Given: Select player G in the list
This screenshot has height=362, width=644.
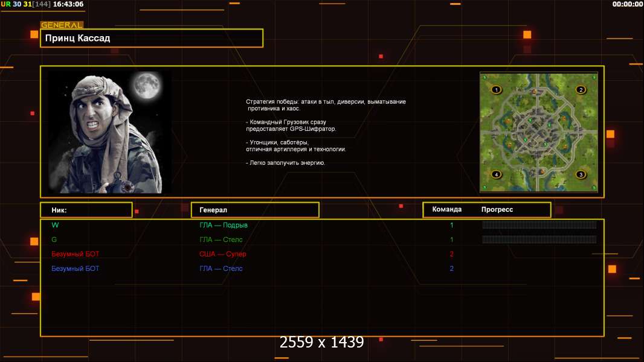Looking at the screenshot, I should [54, 240].
